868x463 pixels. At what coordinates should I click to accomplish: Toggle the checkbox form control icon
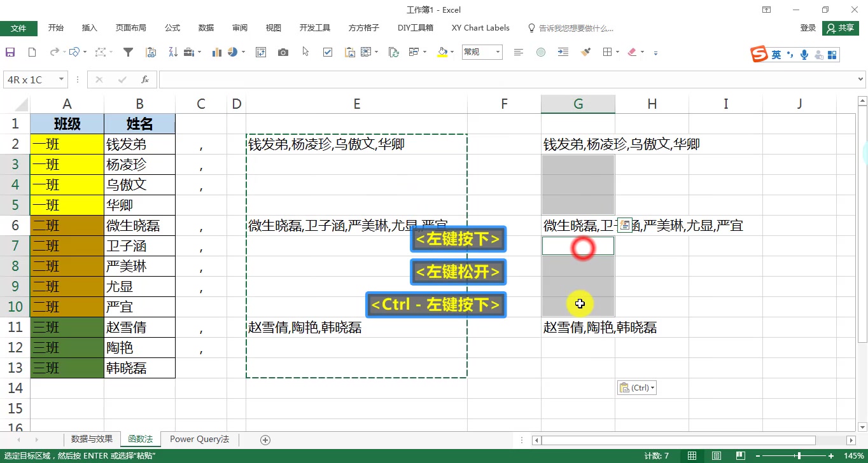coord(328,52)
